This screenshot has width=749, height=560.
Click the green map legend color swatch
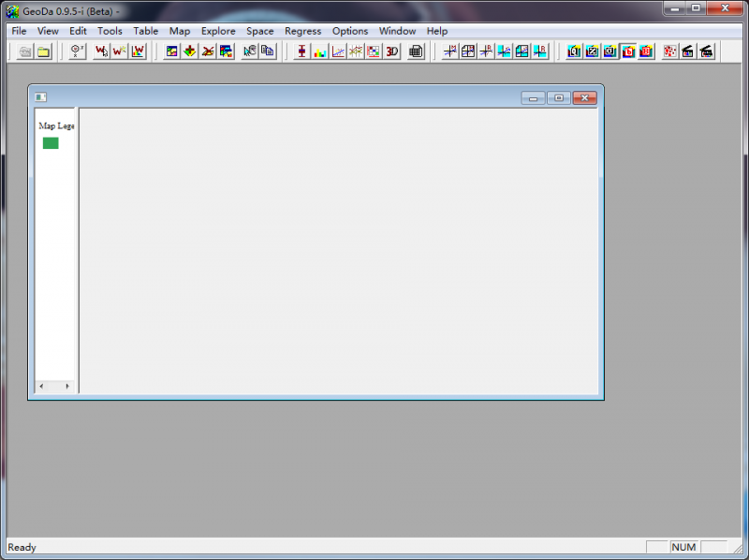point(51,143)
